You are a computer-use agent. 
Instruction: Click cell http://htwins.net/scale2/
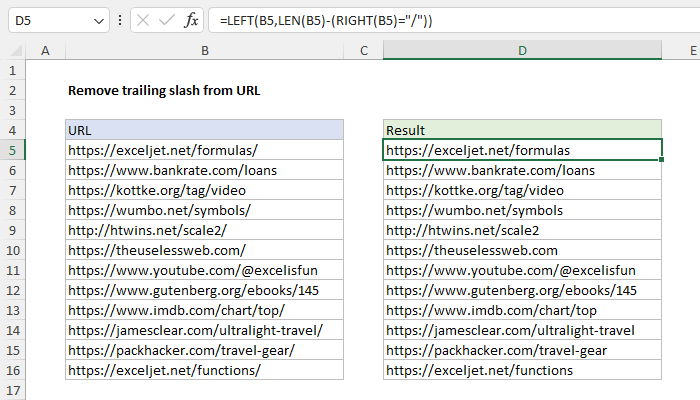coord(204,230)
